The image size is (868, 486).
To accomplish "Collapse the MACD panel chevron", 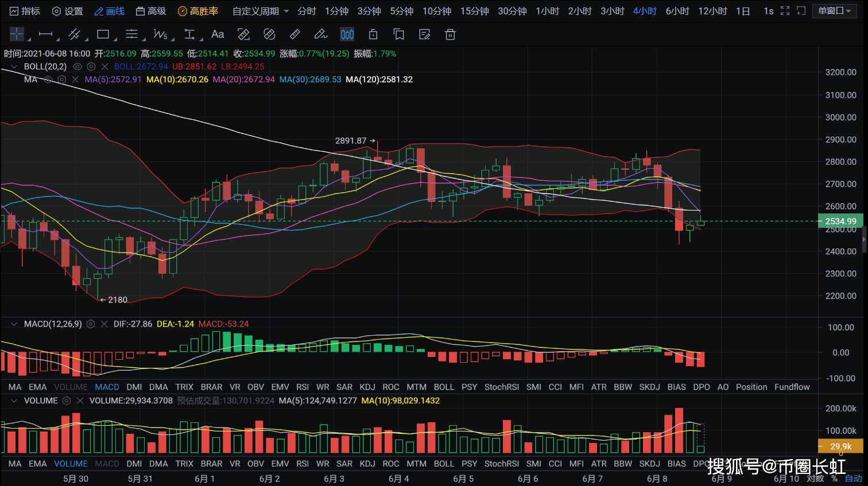I will tap(14, 324).
